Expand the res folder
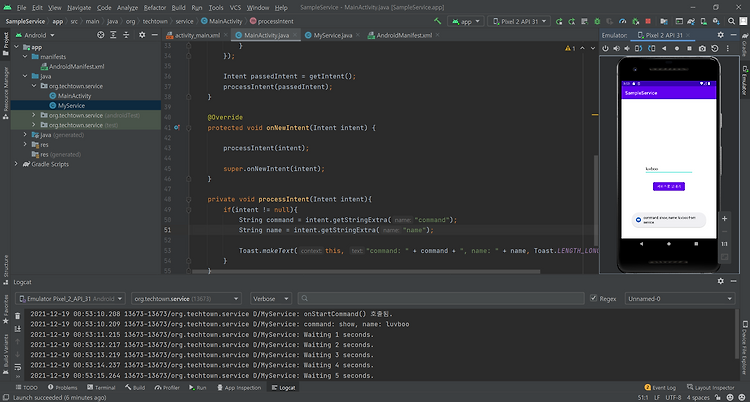The width and height of the screenshot is (750, 402). pyautogui.click(x=25, y=145)
